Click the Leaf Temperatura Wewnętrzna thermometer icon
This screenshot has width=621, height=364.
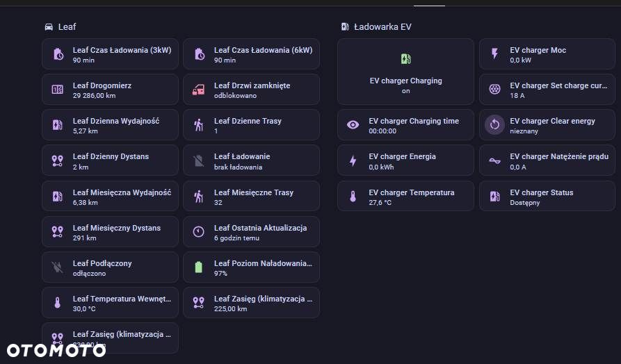coord(58,303)
